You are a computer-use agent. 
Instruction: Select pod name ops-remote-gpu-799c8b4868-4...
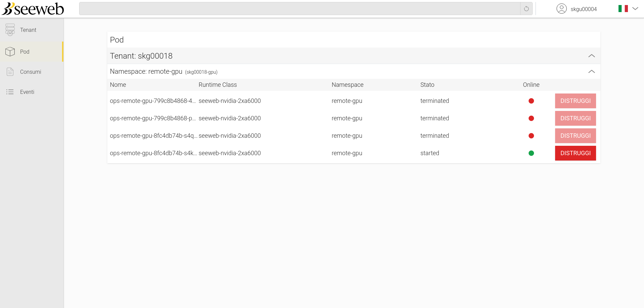[x=153, y=101]
